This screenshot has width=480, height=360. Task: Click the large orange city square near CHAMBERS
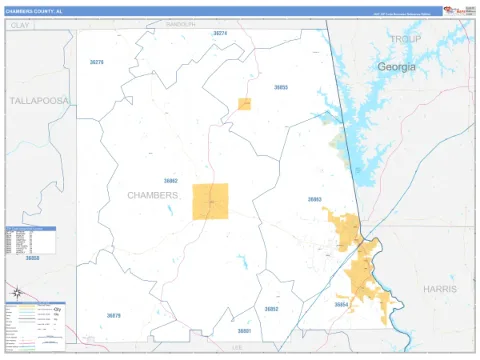(x=210, y=201)
